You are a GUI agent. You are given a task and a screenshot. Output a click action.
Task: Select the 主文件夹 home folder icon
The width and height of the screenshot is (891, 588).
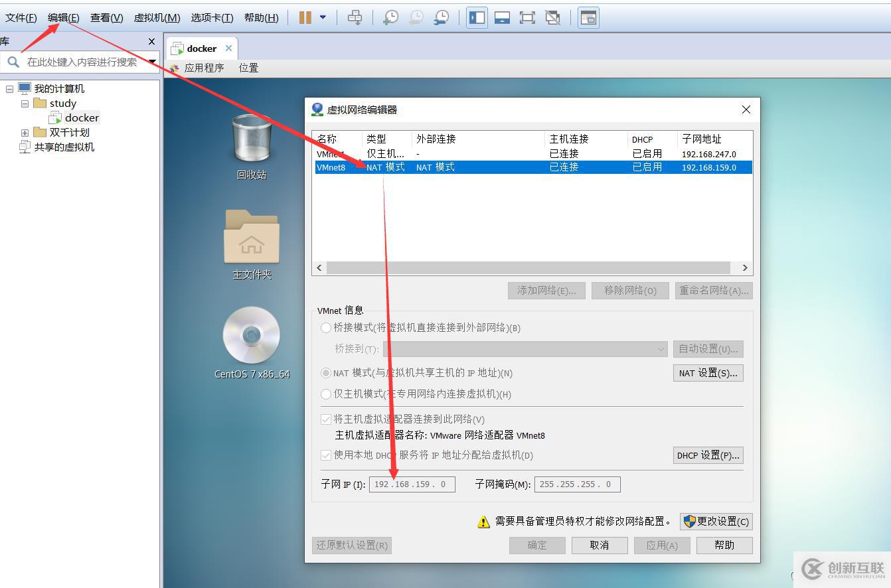(x=252, y=244)
